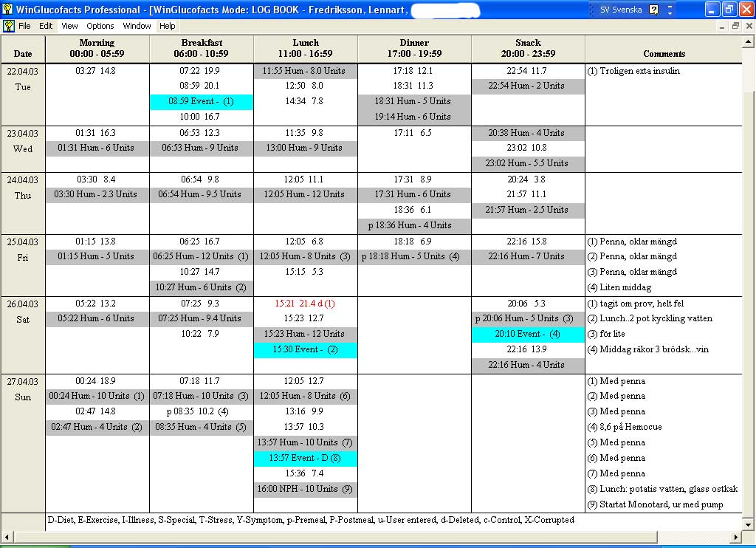Click the horizontal scrollbar right arrow

(736, 537)
